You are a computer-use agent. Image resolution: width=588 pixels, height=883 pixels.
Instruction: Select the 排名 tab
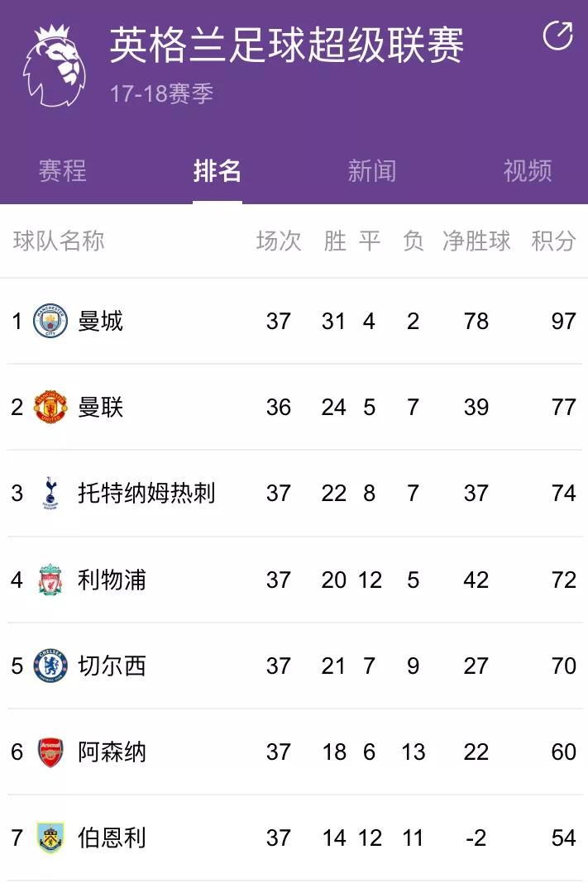coord(217,171)
